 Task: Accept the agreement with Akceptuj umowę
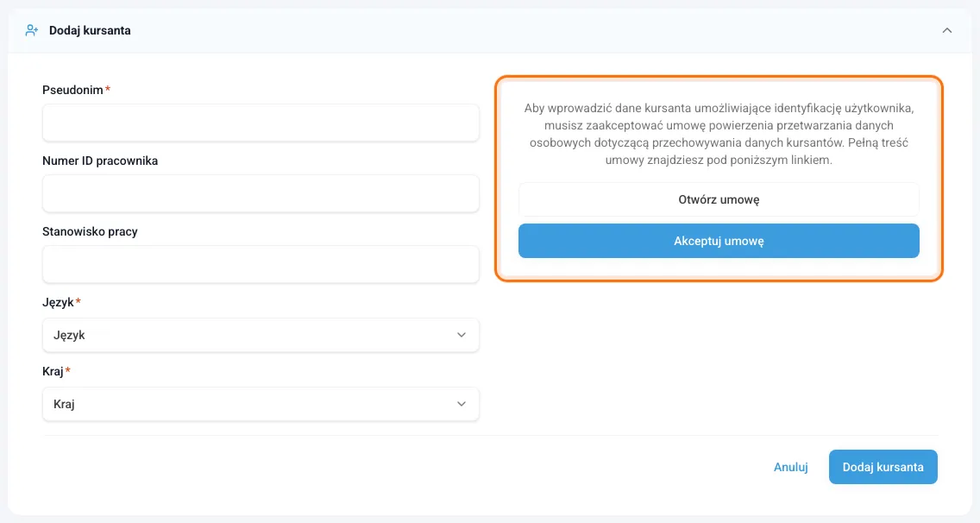click(719, 241)
